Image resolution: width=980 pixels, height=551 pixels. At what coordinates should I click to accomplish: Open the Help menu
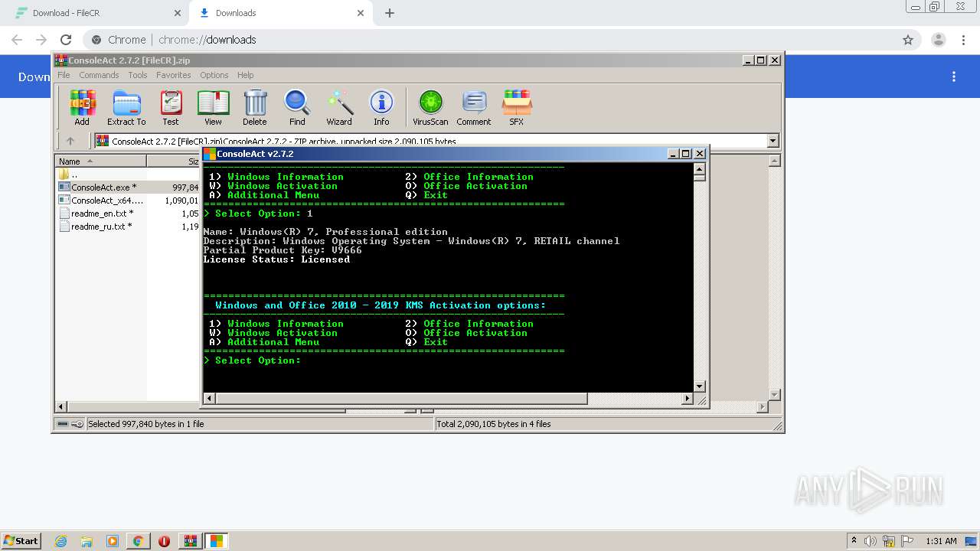(245, 75)
